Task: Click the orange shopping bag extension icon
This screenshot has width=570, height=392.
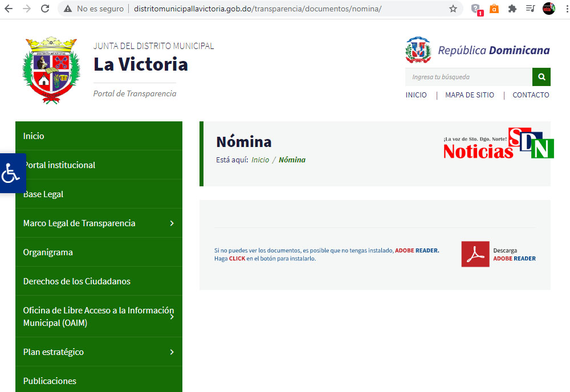Action: tap(494, 9)
